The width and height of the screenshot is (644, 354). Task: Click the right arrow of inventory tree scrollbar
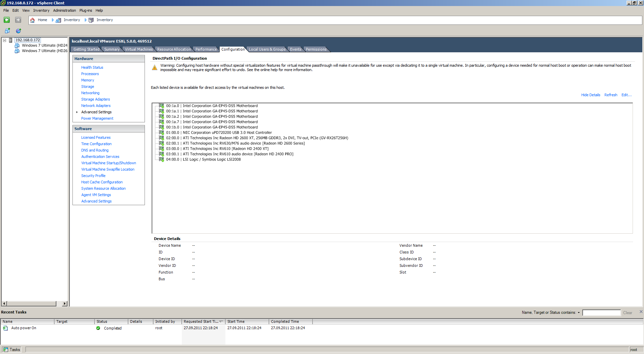65,304
